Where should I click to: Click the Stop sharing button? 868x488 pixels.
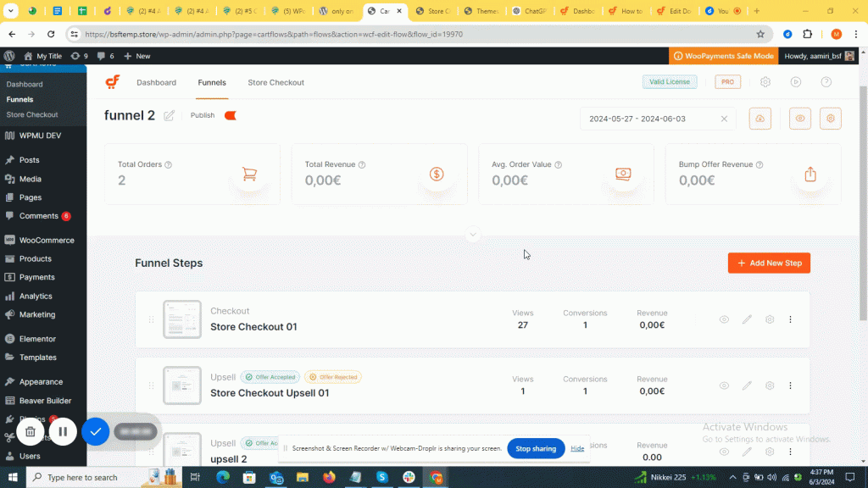(536, 448)
